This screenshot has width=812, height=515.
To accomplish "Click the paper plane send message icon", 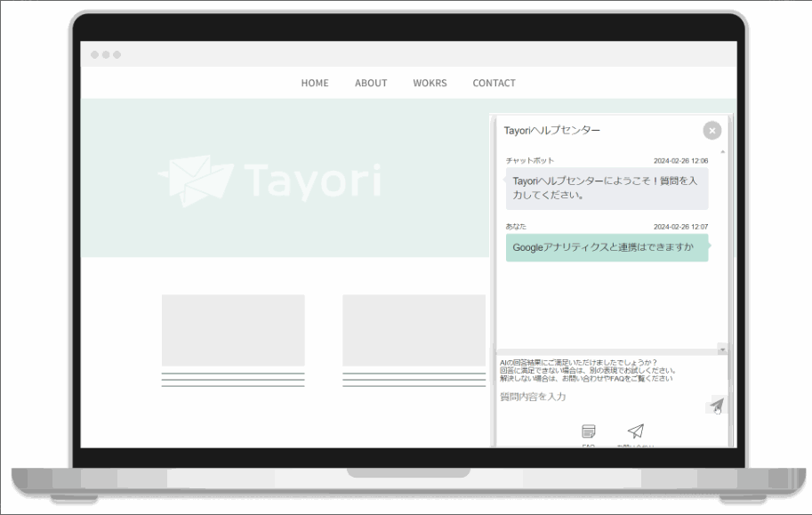I will tap(716, 405).
